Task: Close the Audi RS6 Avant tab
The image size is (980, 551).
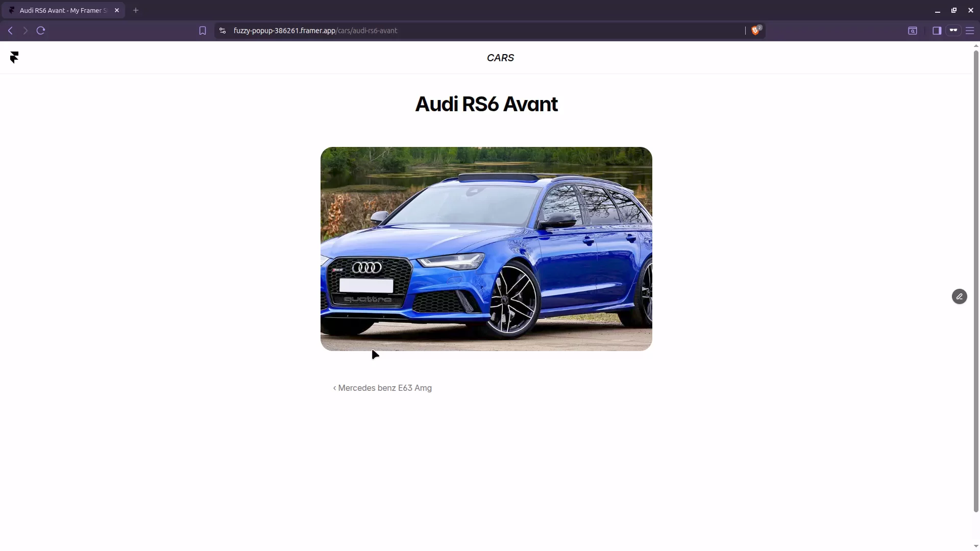Action: click(x=117, y=10)
